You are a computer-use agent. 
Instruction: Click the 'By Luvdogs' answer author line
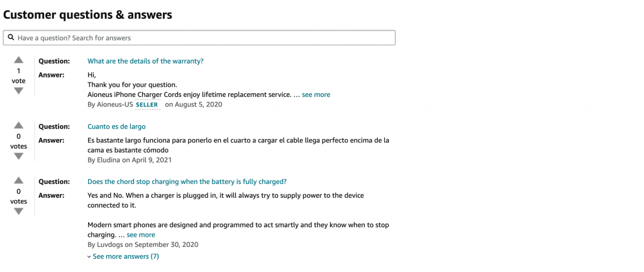[143, 245]
